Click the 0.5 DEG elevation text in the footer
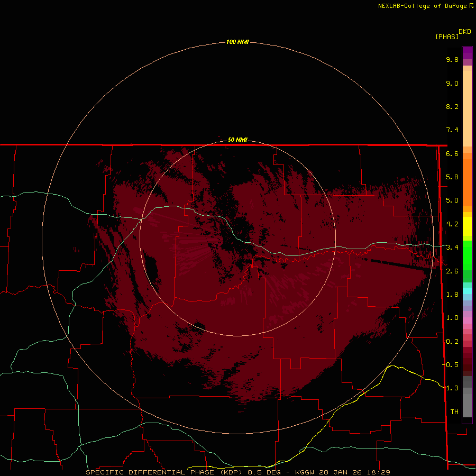Screen dimensions: 476x476 pos(265,472)
